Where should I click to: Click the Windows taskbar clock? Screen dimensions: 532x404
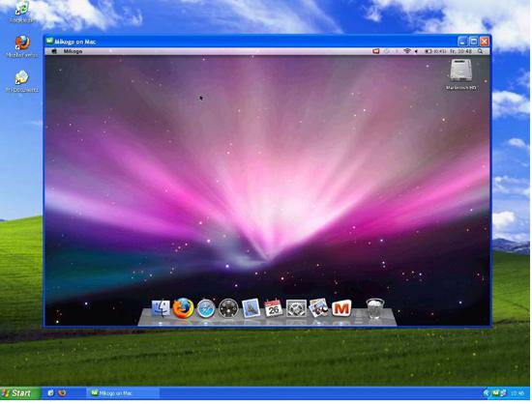point(517,393)
